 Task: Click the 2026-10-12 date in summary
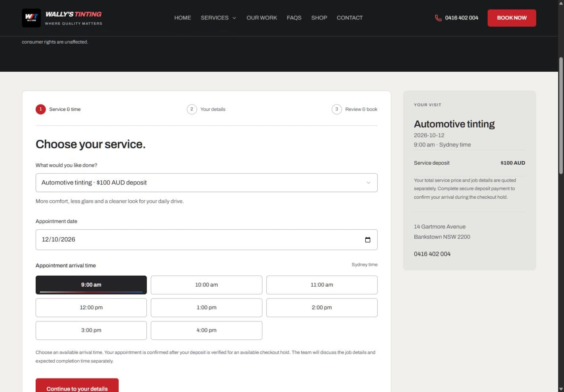coord(429,135)
